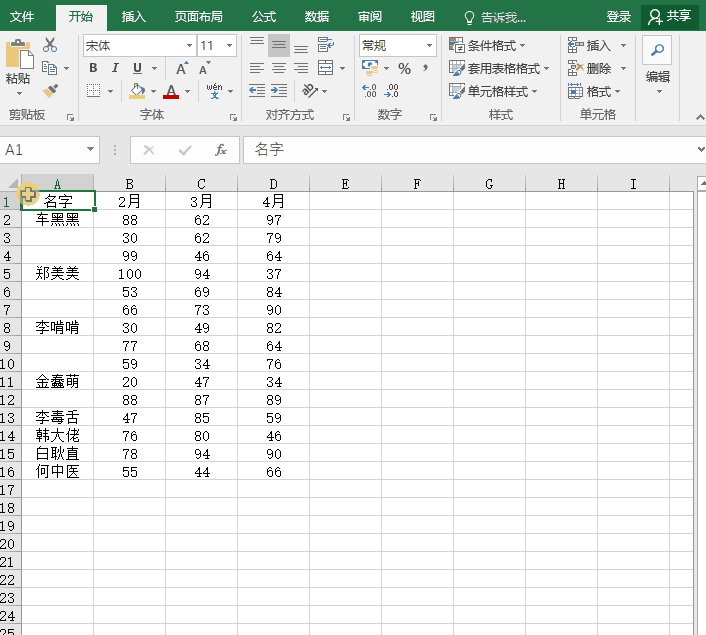Viewport: 706px width, 635px height.
Task: Click the Decrease Font Size icon
Action: pyautogui.click(x=204, y=68)
